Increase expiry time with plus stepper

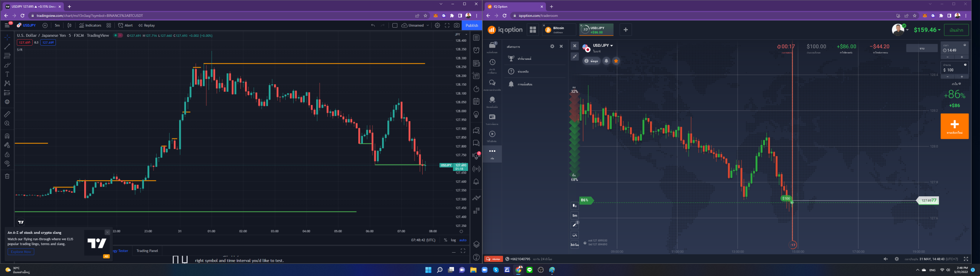coord(962,57)
